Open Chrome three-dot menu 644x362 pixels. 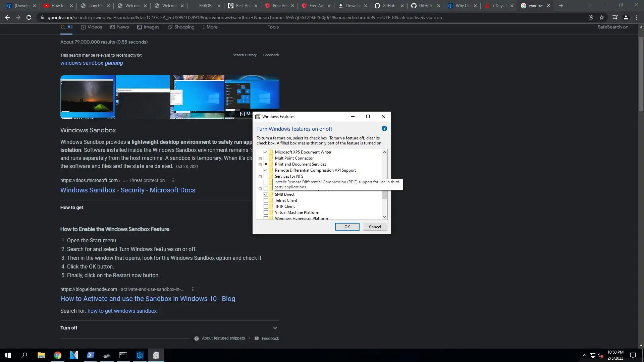point(637,17)
